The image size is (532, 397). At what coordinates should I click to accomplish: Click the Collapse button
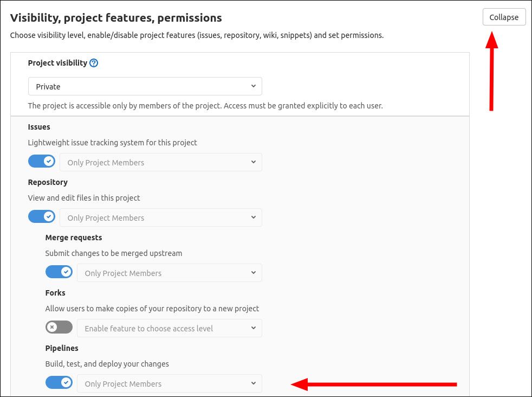click(504, 17)
